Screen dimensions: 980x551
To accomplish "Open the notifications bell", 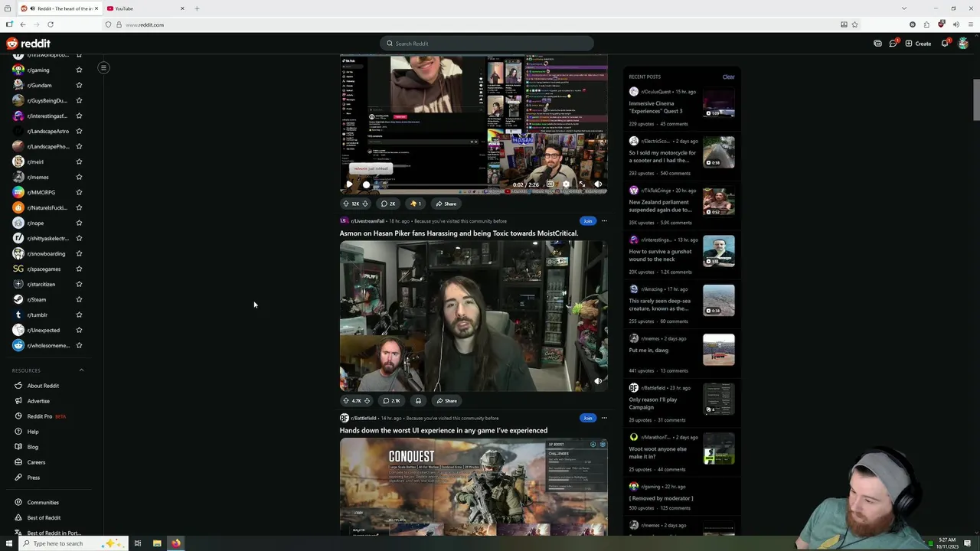I will 945,44.
